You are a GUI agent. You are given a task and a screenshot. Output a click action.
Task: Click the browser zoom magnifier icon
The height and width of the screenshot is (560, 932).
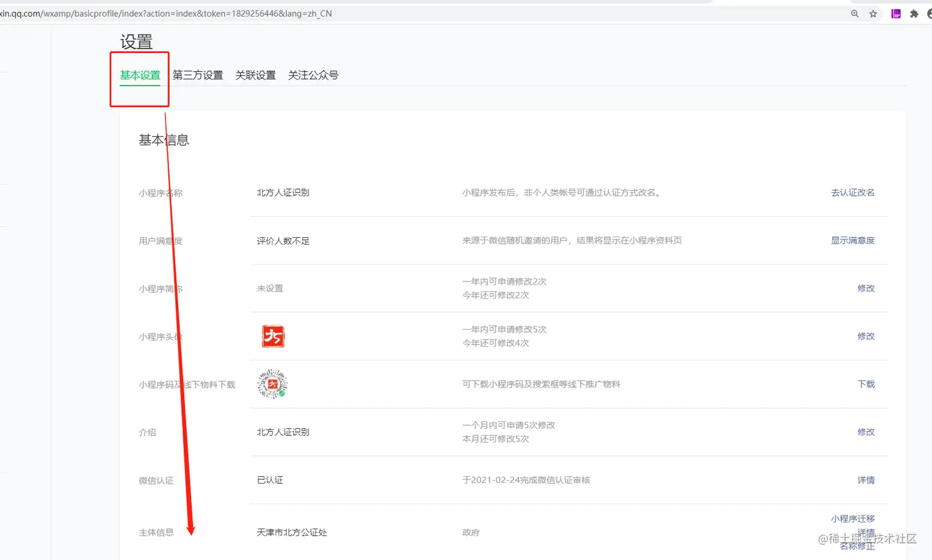pyautogui.click(x=854, y=14)
